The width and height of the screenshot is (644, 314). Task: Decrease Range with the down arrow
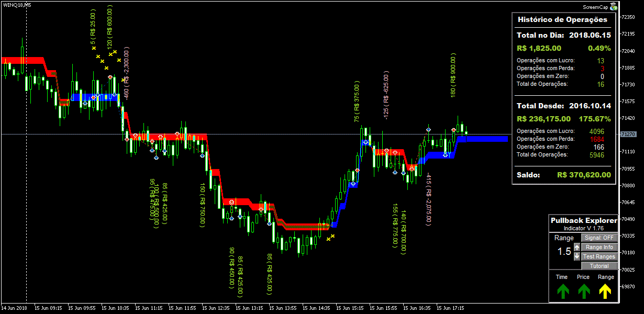(x=577, y=256)
